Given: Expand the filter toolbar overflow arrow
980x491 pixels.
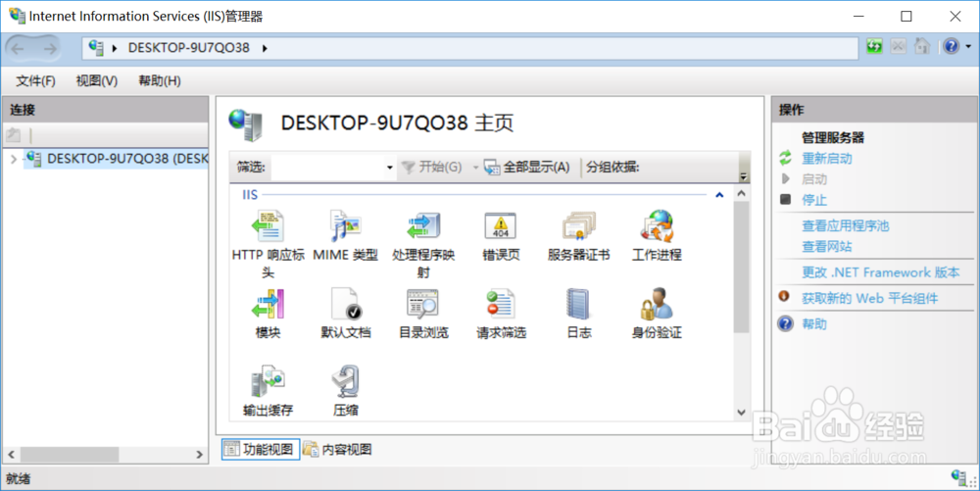Looking at the screenshot, I should pyautogui.click(x=743, y=176).
